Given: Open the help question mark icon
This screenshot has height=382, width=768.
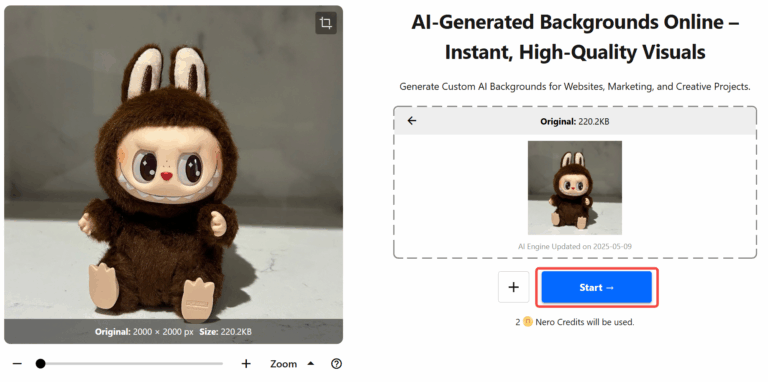Looking at the screenshot, I should 336,363.
